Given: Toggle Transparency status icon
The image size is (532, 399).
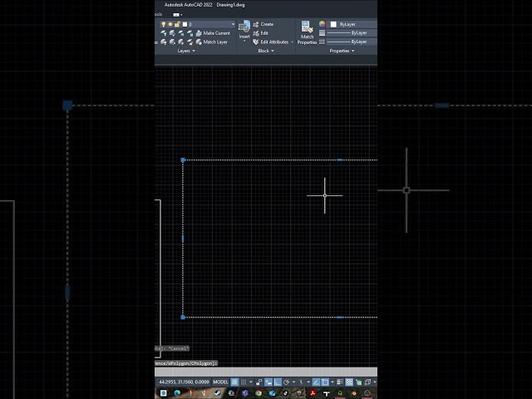Looking at the screenshot, I should [349, 382].
